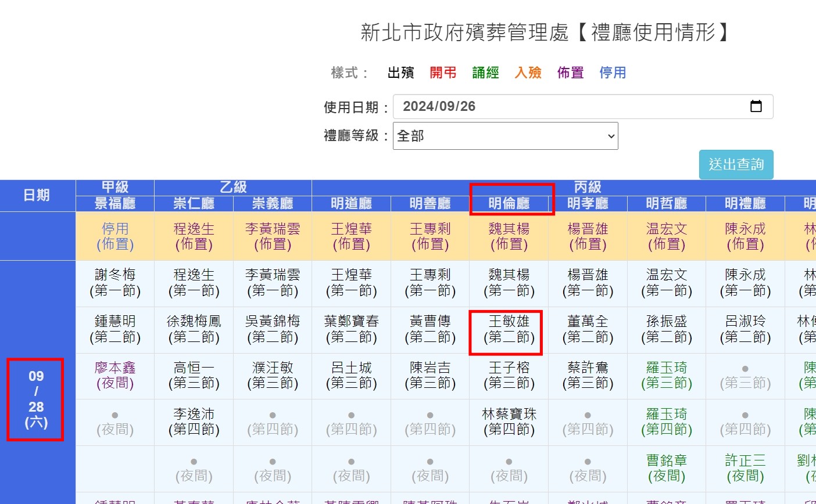Click the blue 停用 legend label
This screenshot has width=816, height=504.
pos(613,73)
